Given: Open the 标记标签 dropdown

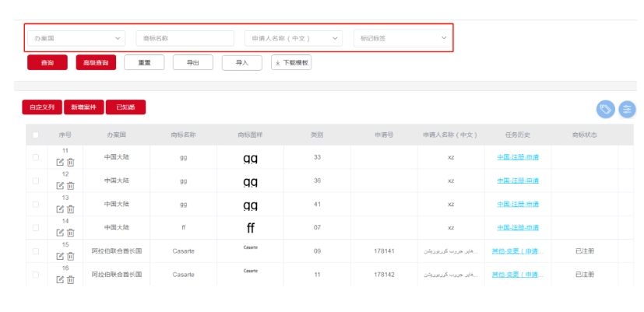Looking at the screenshot, I should [x=402, y=38].
